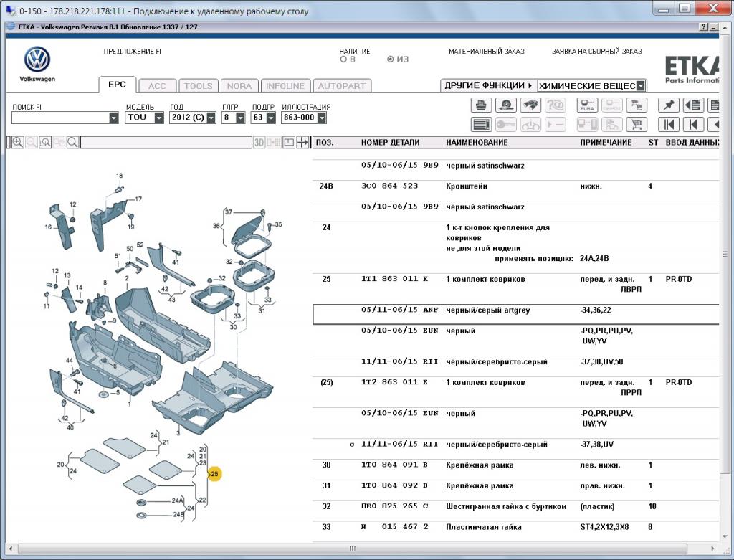The width and height of the screenshot is (734, 560).
Task: Open the ИЛЛЮСТРАЦИЯ dropdown showing 863-000
Action: [x=322, y=118]
